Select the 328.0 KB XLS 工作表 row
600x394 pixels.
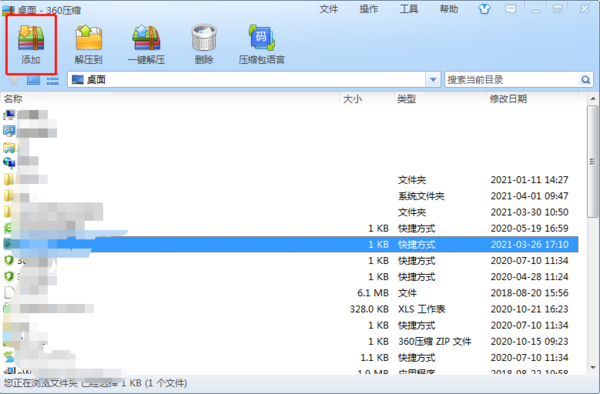[290, 309]
